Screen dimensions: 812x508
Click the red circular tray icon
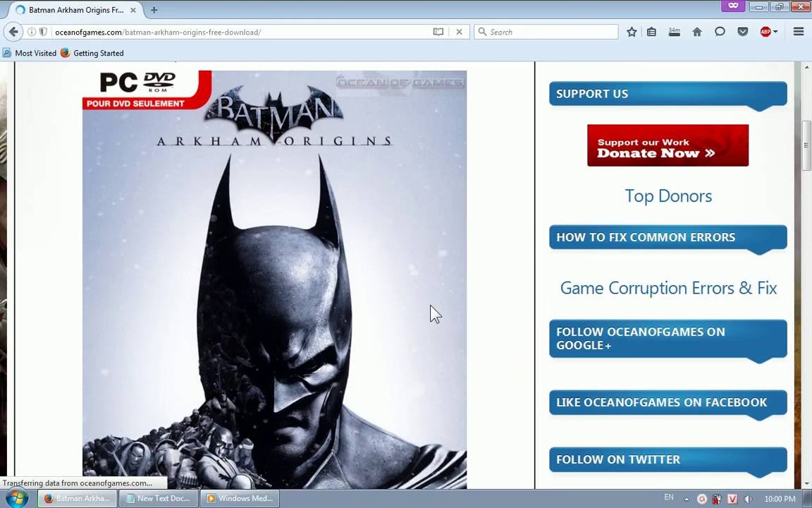702,500
